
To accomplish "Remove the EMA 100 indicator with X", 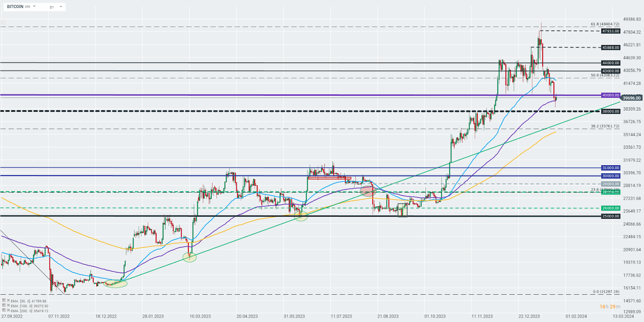I will [8, 305].
